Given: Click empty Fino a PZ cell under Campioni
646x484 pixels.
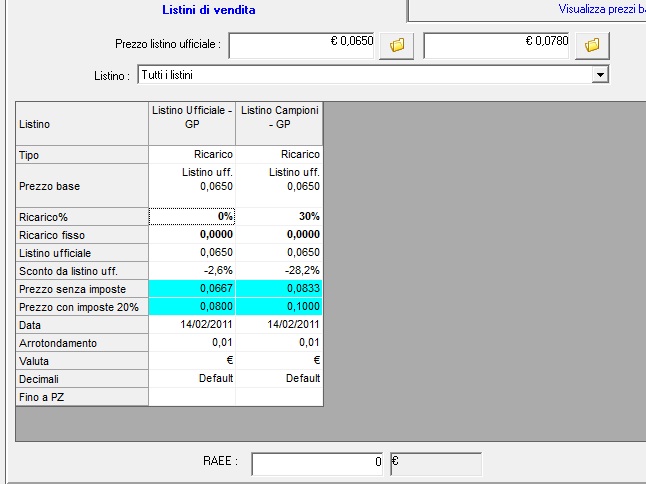Looking at the screenshot, I should [x=279, y=397].
